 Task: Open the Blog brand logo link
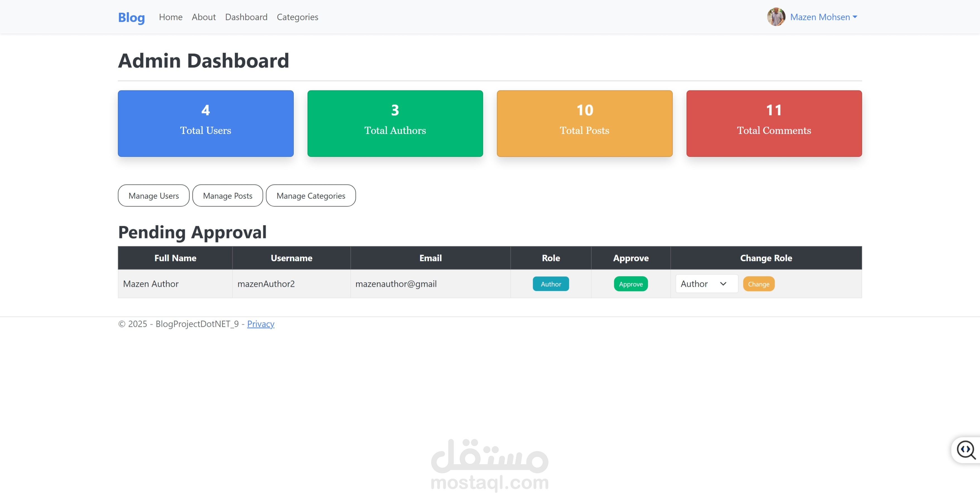coord(131,17)
